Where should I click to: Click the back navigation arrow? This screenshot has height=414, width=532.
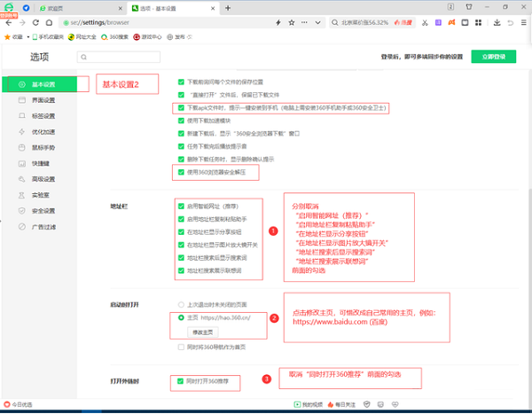(x=9, y=23)
